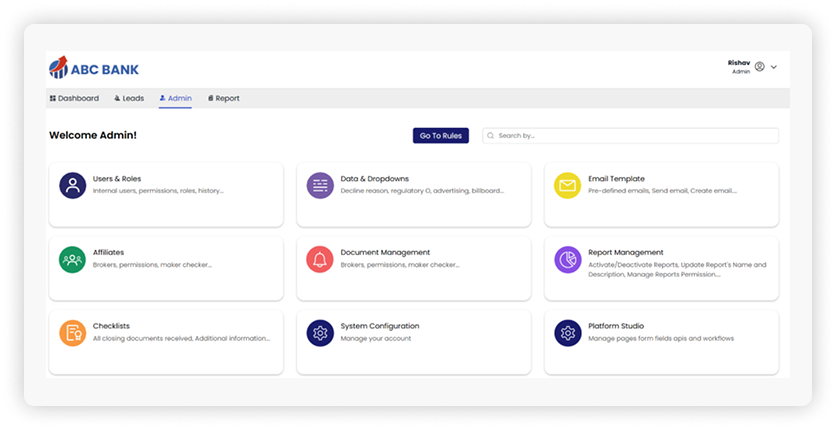Click the yellow Email Template envelope icon
This screenshot has height=430, width=836.
point(567,185)
